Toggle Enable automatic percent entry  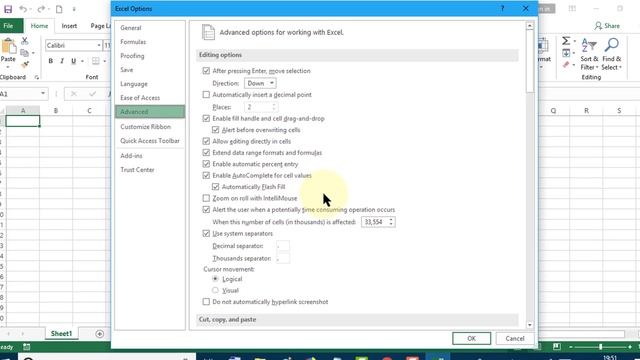point(206,164)
